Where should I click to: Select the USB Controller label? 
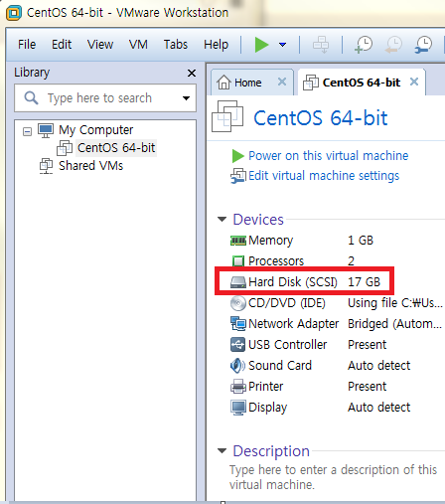(287, 345)
